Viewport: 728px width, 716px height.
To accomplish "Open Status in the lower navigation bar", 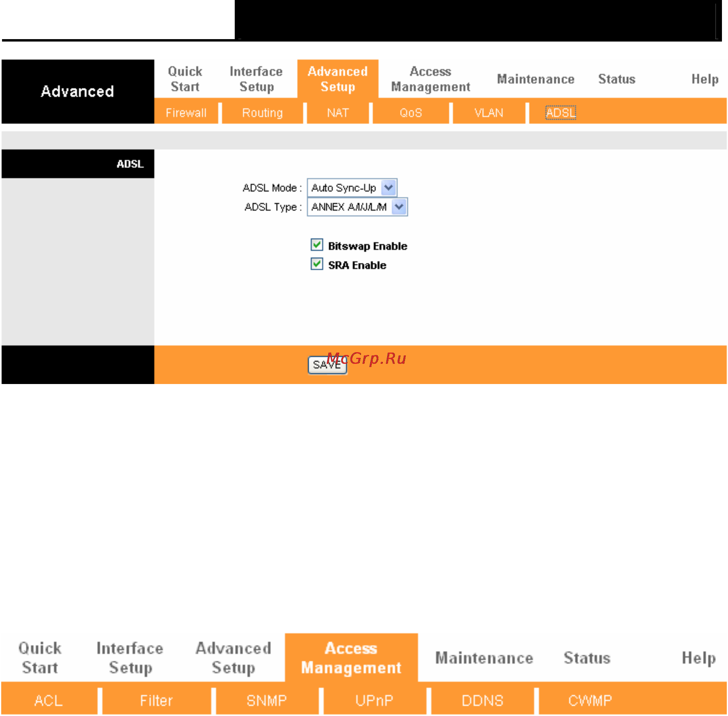I will point(587,658).
